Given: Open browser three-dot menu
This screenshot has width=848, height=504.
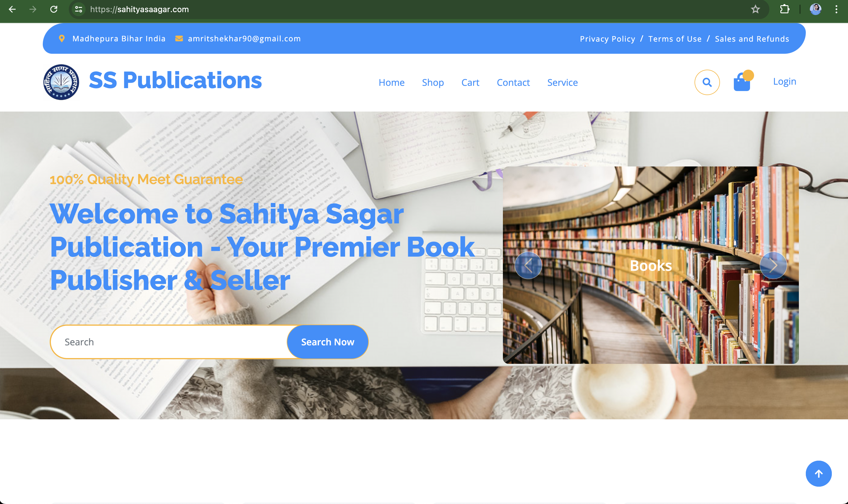Looking at the screenshot, I should pos(836,9).
